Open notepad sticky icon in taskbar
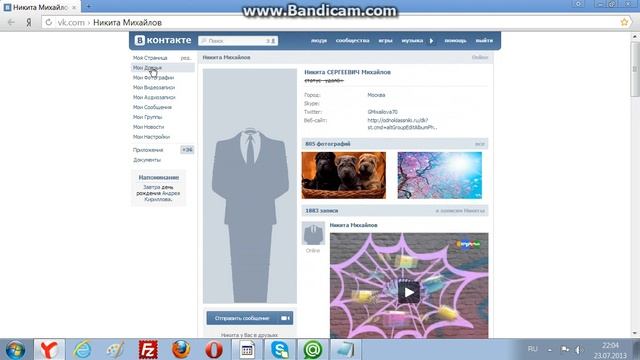The height and width of the screenshot is (360, 640). click(x=345, y=349)
